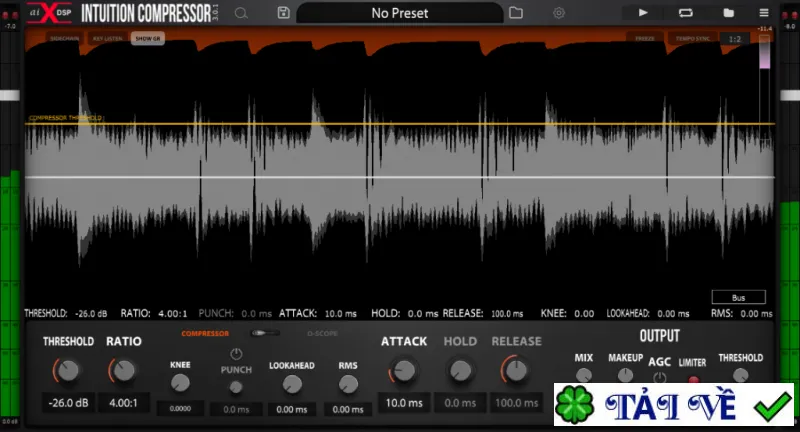The image size is (800, 432).
Task: Disable the Show GR toggle
Action: coord(148,38)
